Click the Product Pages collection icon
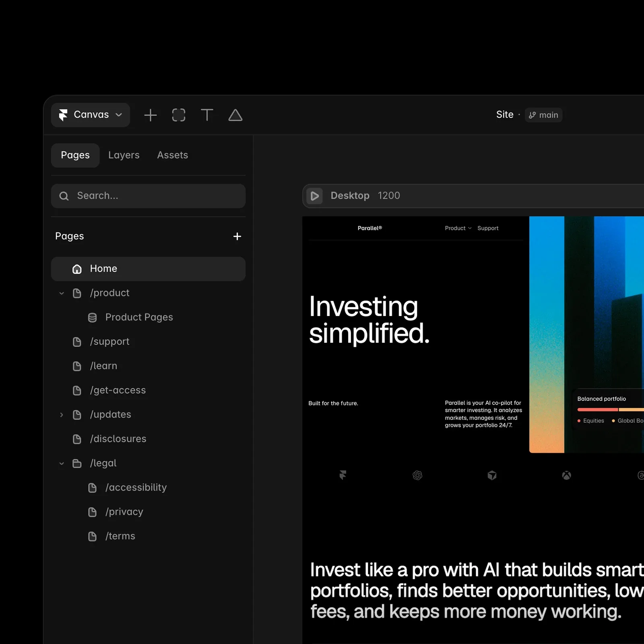 pyautogui.click(x=92, y=318)
